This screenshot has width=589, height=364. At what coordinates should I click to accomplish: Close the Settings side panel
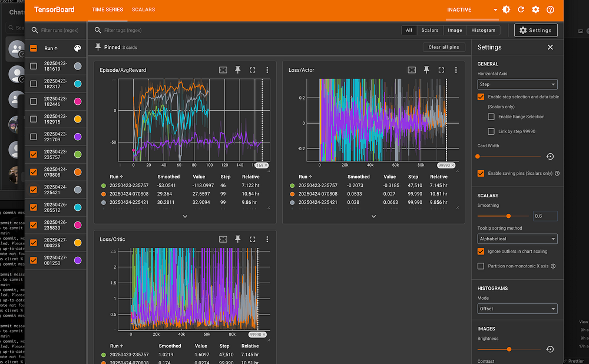[x=550, y=47]
